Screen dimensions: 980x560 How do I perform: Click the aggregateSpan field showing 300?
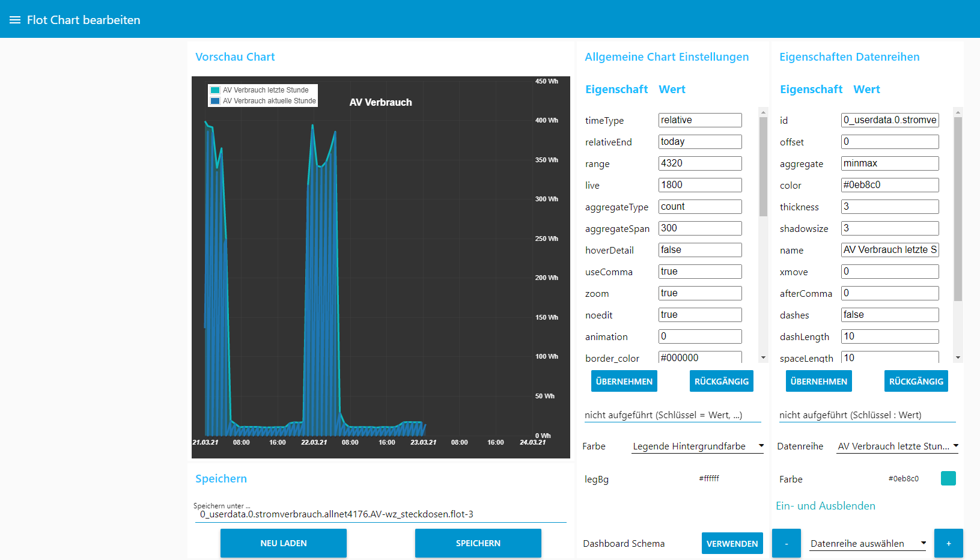700,228
